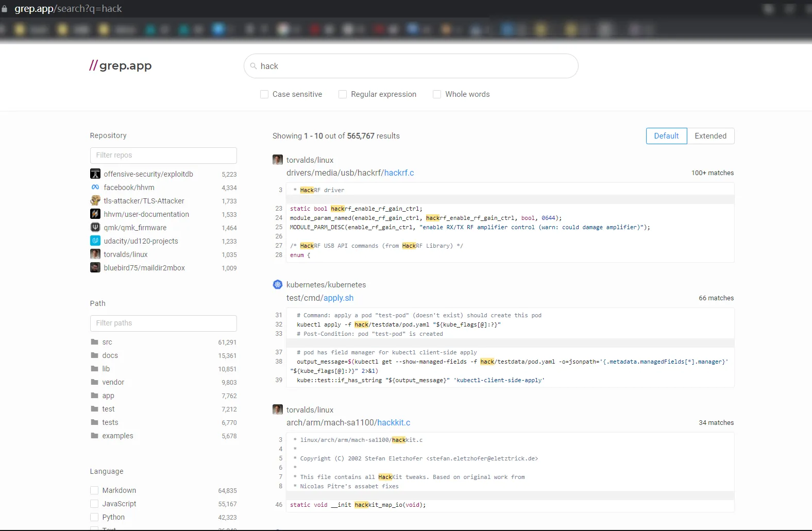Click the src folder icon

pos(94,342)
